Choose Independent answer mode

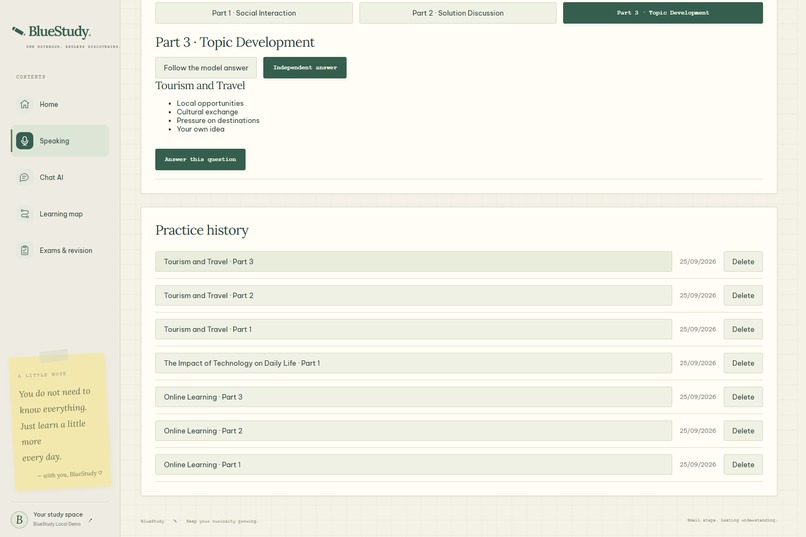click(x=305, y=68)
